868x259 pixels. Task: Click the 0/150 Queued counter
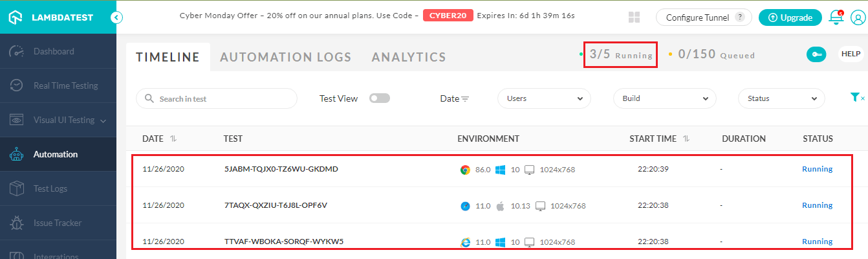point(717,54)
